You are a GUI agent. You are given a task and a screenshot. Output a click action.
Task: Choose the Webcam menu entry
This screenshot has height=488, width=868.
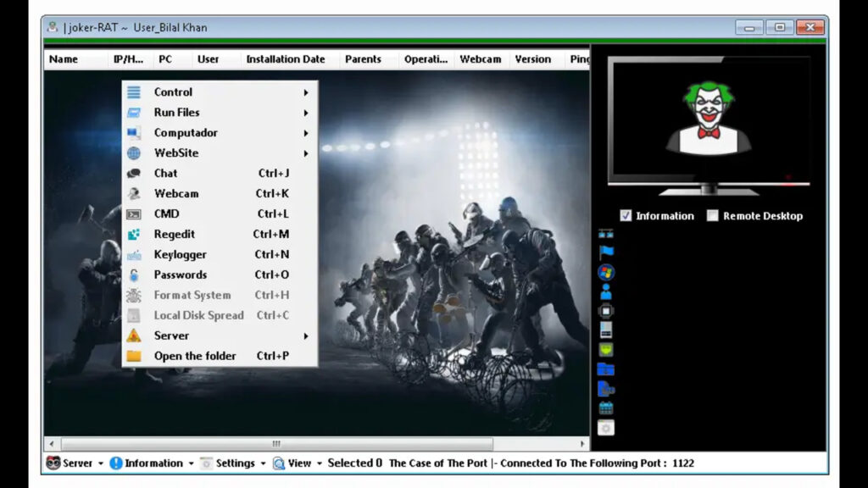click(x=220, y=194)
